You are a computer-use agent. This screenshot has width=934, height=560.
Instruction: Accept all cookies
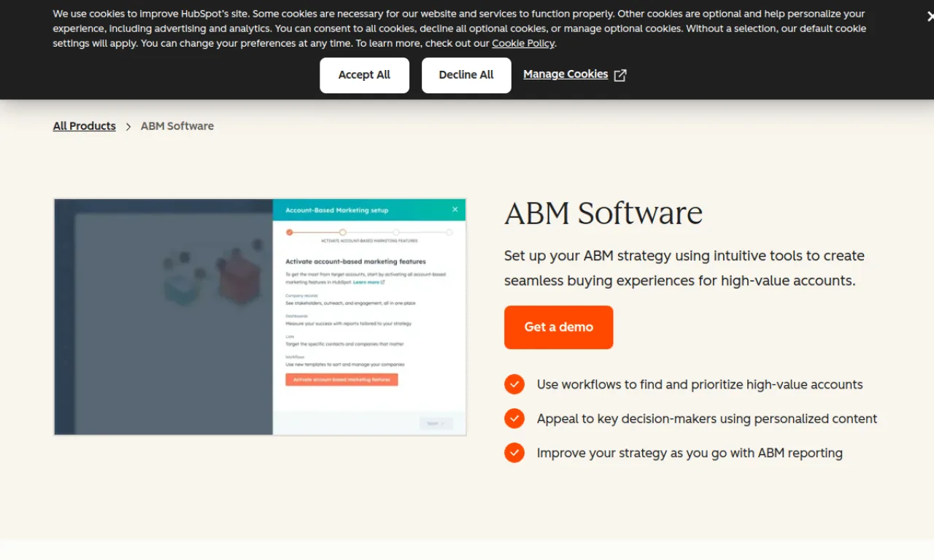pos(364,75)
